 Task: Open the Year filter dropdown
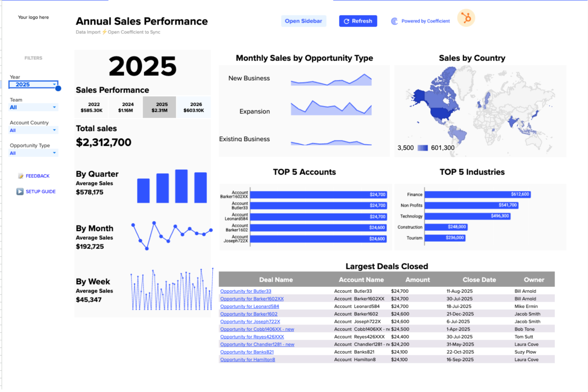33,84
